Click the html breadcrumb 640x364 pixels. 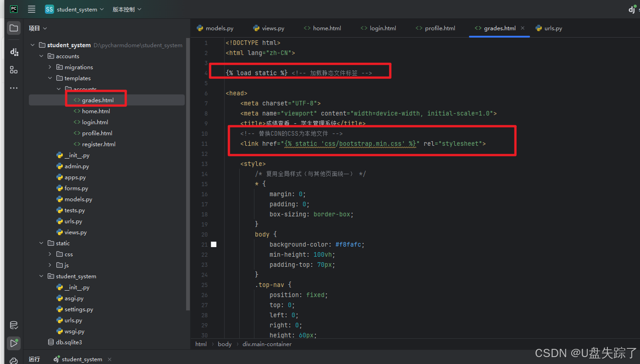click(201, 344)
